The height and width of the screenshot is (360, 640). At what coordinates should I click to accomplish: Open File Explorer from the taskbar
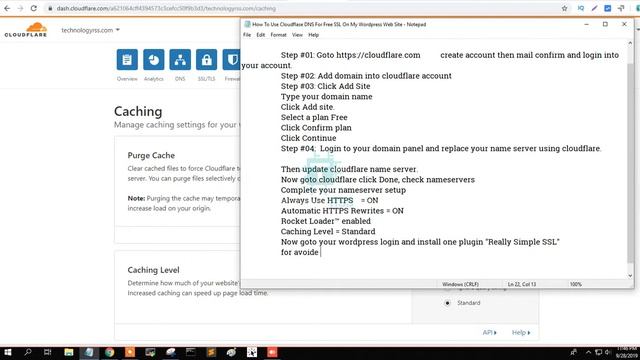pyautogui.click(x=69, y=352)
